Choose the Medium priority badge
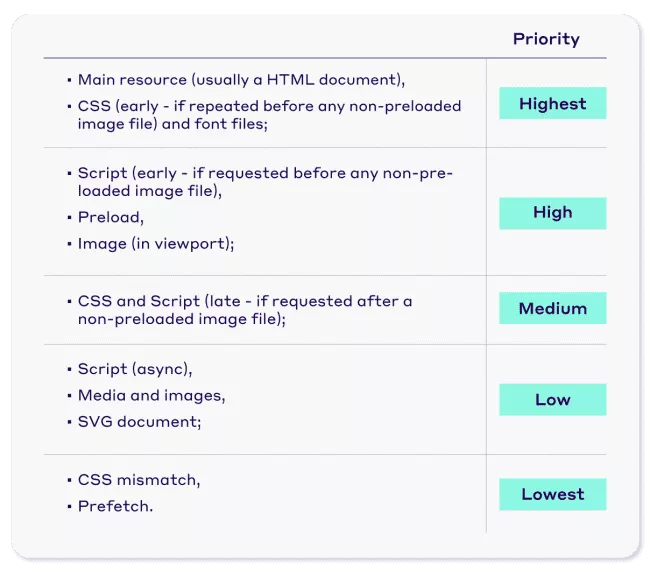This screenshot has width=650, height=577. (552, 309)
